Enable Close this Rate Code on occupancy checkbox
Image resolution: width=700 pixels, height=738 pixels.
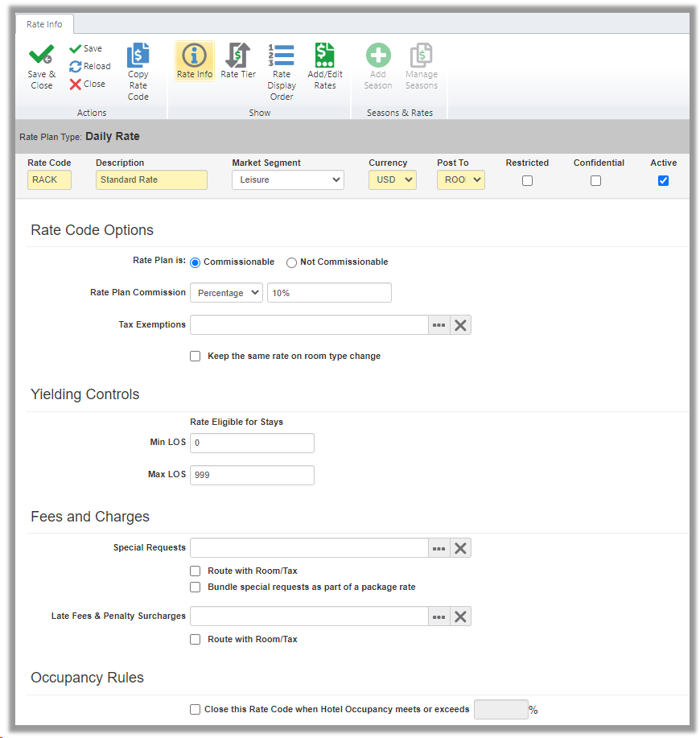pyautogui.click(x=196, y=709)
